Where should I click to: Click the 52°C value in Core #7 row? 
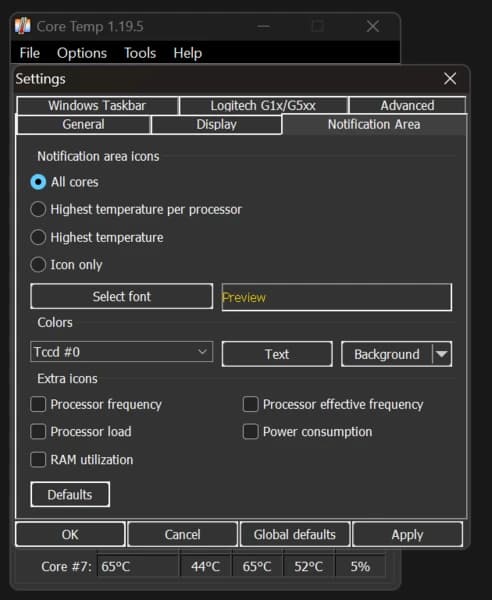(308, 566)
